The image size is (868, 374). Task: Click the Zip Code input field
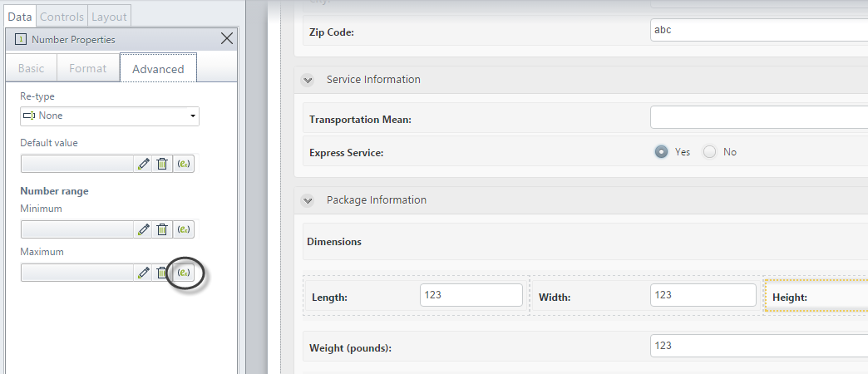759,30
